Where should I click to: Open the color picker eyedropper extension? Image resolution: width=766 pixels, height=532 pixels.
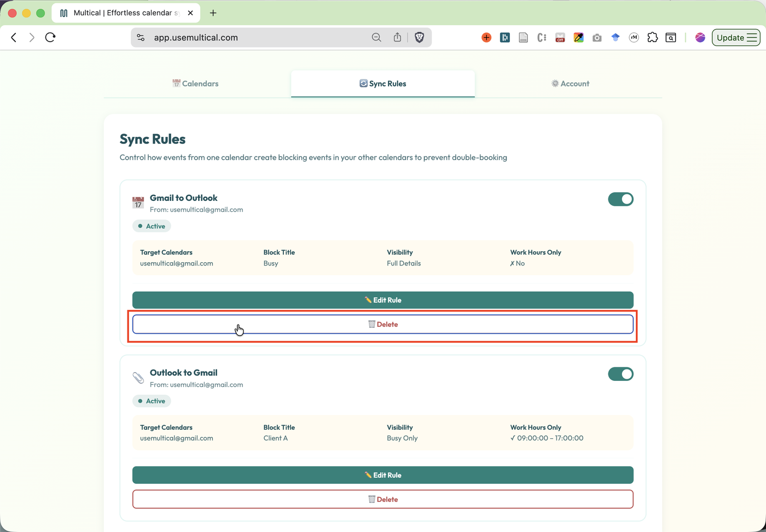click(x=578, y=37)
